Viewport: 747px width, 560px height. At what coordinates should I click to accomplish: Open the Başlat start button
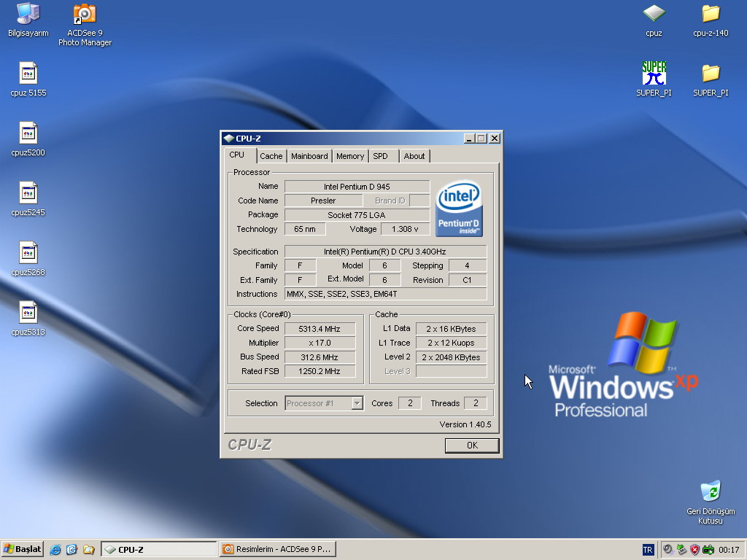pyautogui.click(x=23, y=549)
